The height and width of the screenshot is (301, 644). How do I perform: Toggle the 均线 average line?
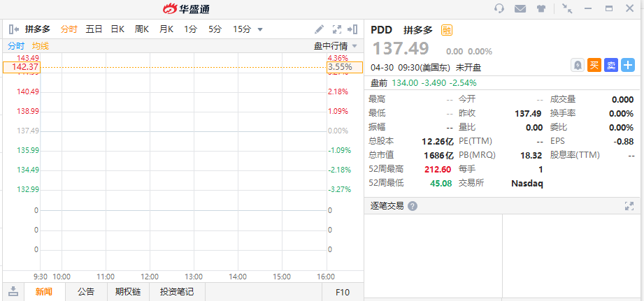tap(41, 45)
